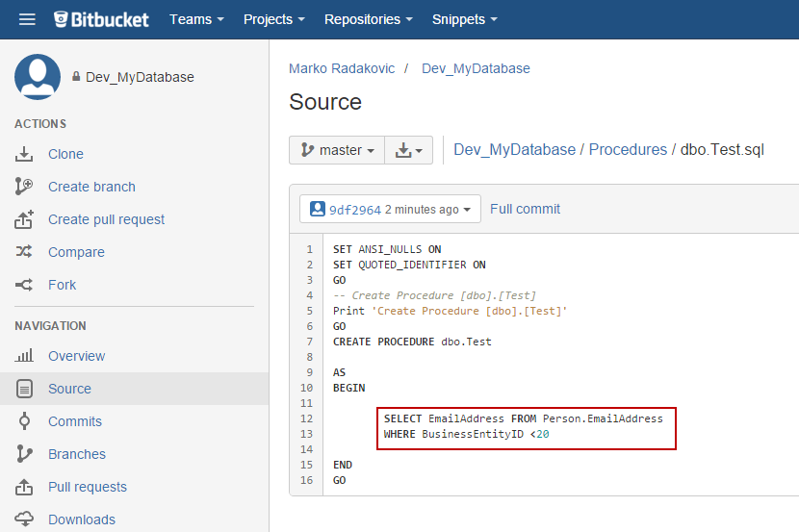Open Downloads navigation item
The width and height of the screenshot is (799, 532).
(82, 519)
